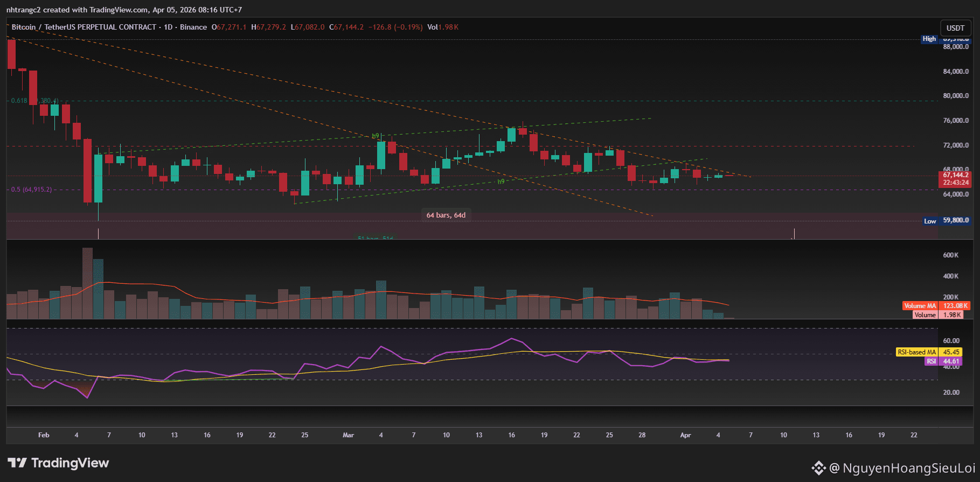Click the Feb label on the time axis
Viewport: 980px width, 482px height.
[x=44, y=435]
